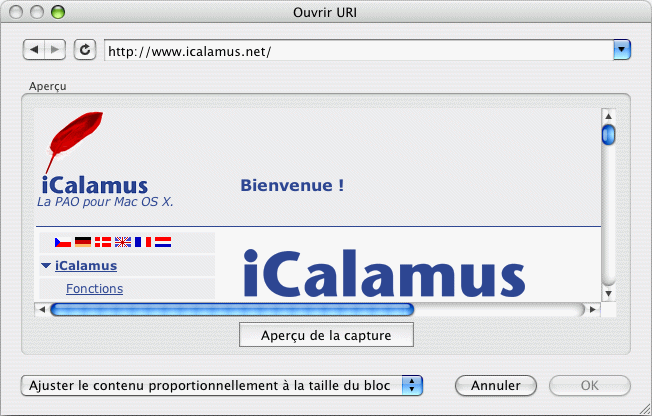Click the vertical scrollbar up arrow

point(608,116)
